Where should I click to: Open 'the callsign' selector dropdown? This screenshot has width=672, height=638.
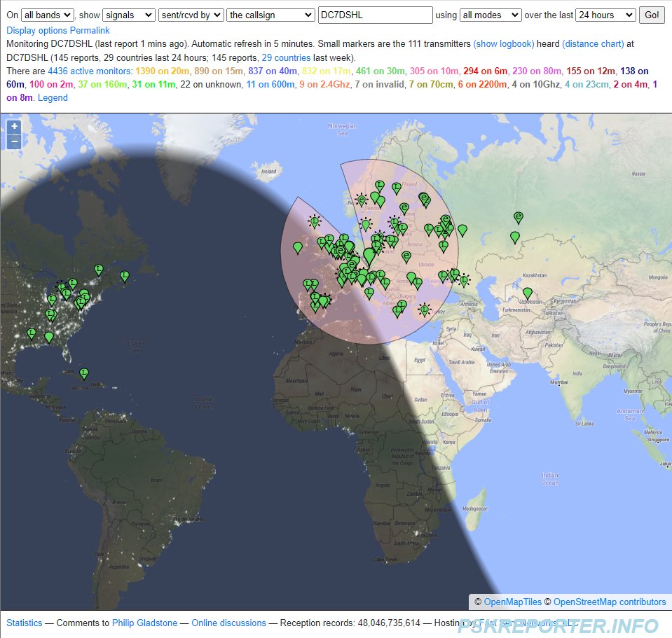tap(271, 15)
